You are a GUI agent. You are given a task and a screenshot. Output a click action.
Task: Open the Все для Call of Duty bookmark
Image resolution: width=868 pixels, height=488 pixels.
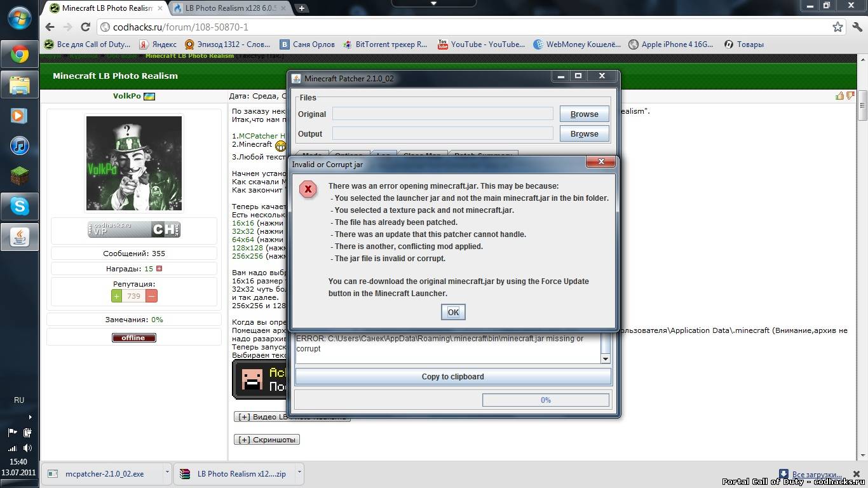coord(87,44)
